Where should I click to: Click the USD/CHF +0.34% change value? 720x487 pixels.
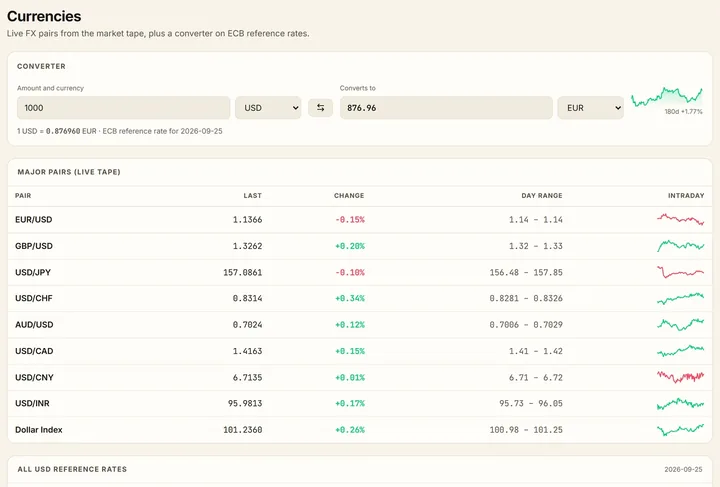(x=350, y=298)
